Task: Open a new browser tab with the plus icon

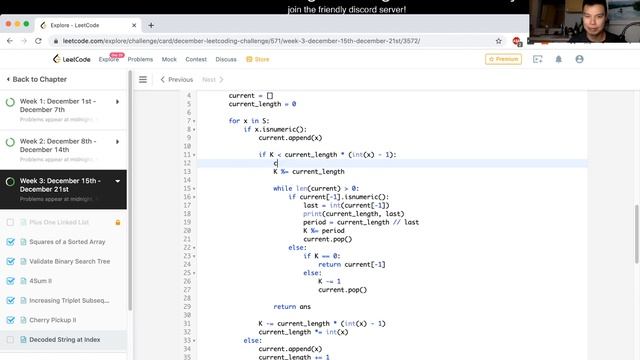Action: pyautogui.click(x=151, y=25)
